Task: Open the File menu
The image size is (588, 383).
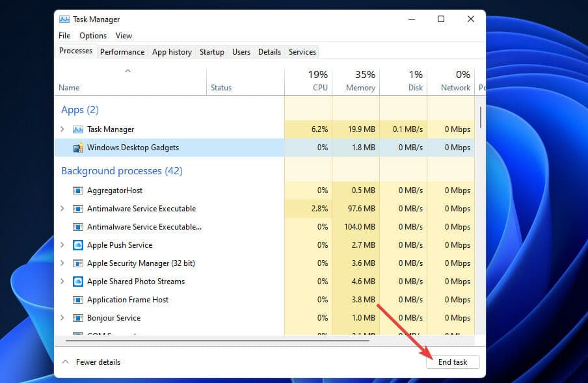Action: pos(64,36)
